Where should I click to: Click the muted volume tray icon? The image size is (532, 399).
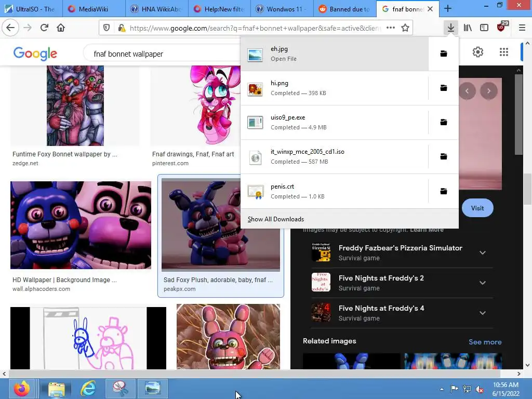click(480, 389)
